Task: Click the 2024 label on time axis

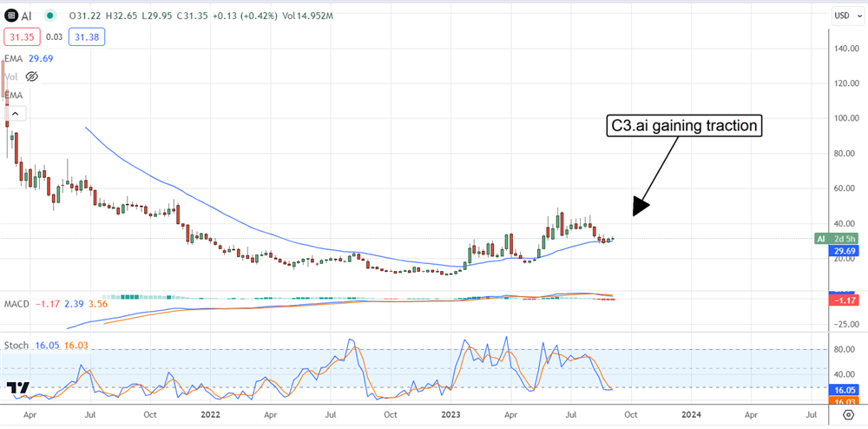Action: click(x=691, y=414)
